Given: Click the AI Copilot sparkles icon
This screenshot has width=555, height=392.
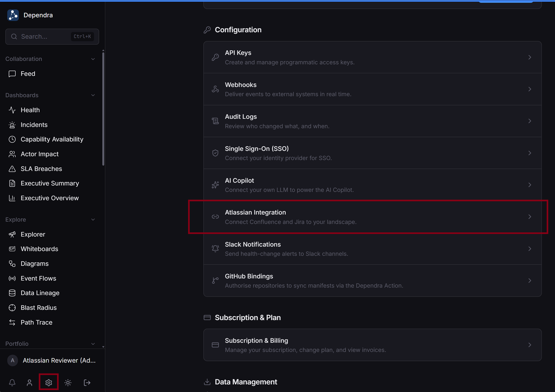Looking at the screenshot, I should (x=215, y=185).
